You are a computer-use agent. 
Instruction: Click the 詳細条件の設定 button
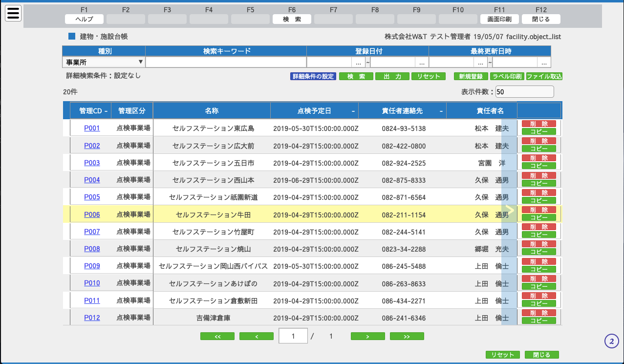[x=313, y=77]
